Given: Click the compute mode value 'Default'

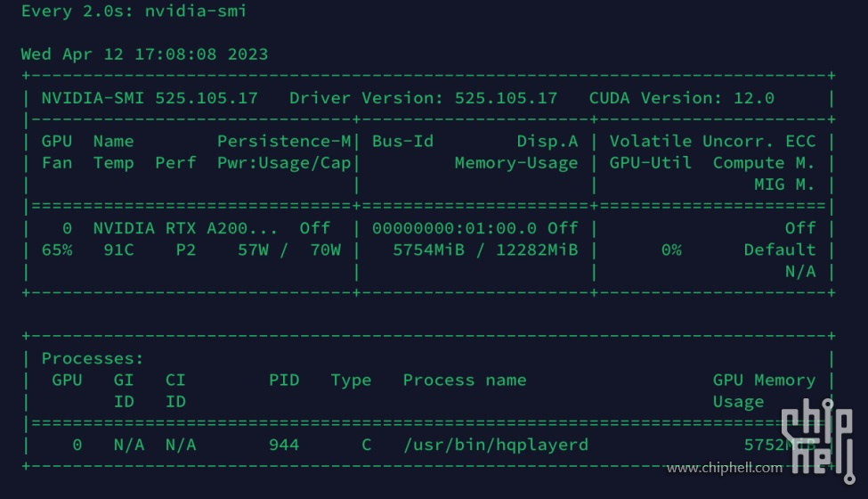Looking at the screenshot, I should point(780,250).
